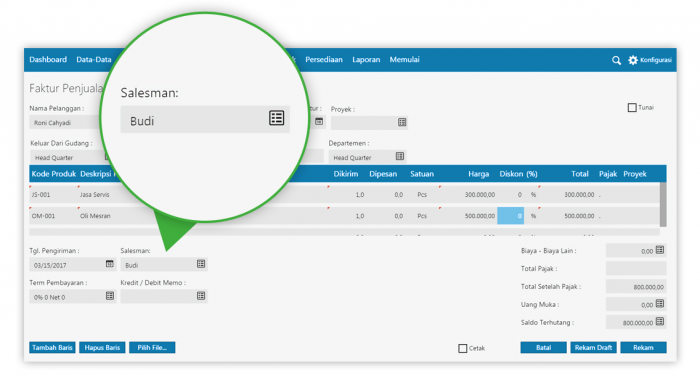Image resolution: width=700 pixels, height=376 pixels.
Task: Open the Laporan menu
Action: pos(366,59)
